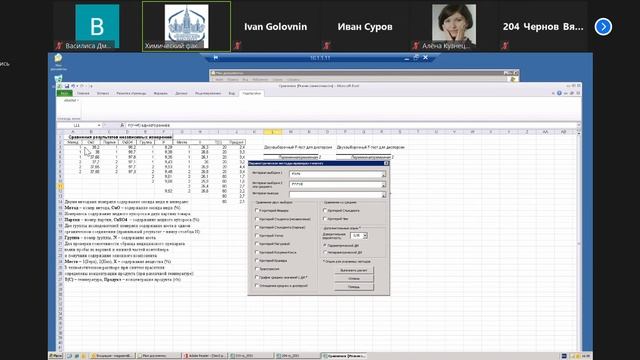Click Ivan Golovnin participant name

point(276,27)
